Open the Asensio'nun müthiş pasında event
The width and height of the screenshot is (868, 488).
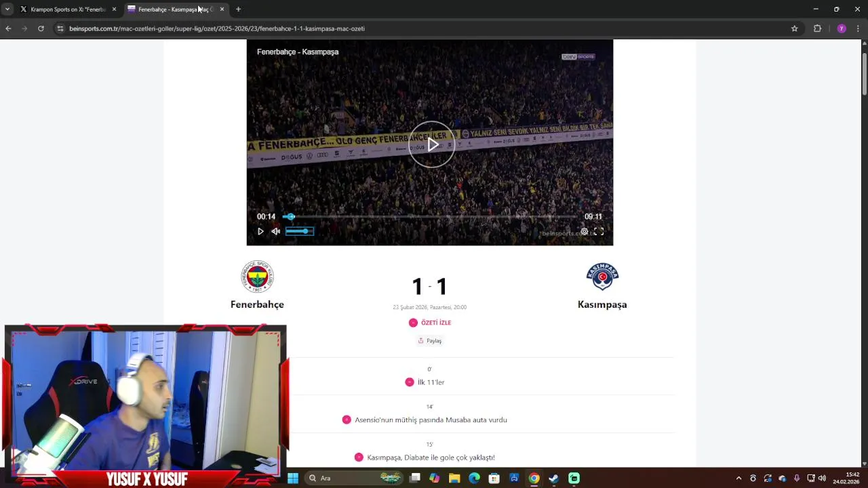coord(431,420)
